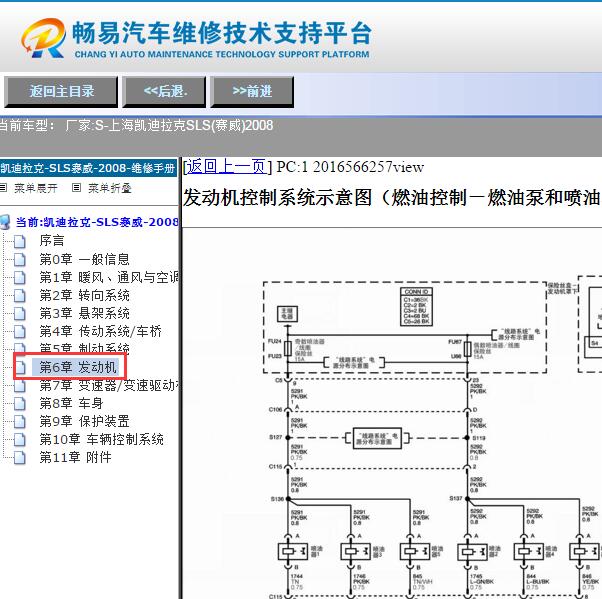
Task: Open 第4章 传动系统/车桥
Action: coord(100,331)
